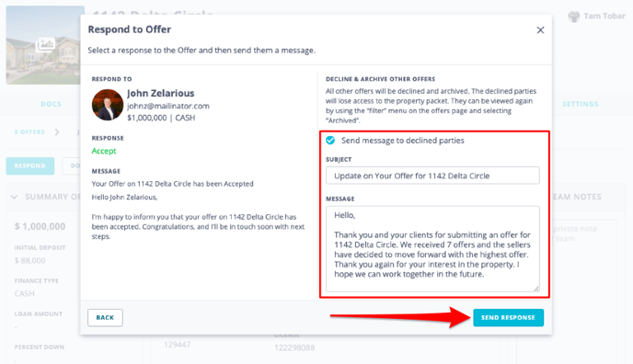Click the breadcrumb chevron after 5 Offers

57,132
